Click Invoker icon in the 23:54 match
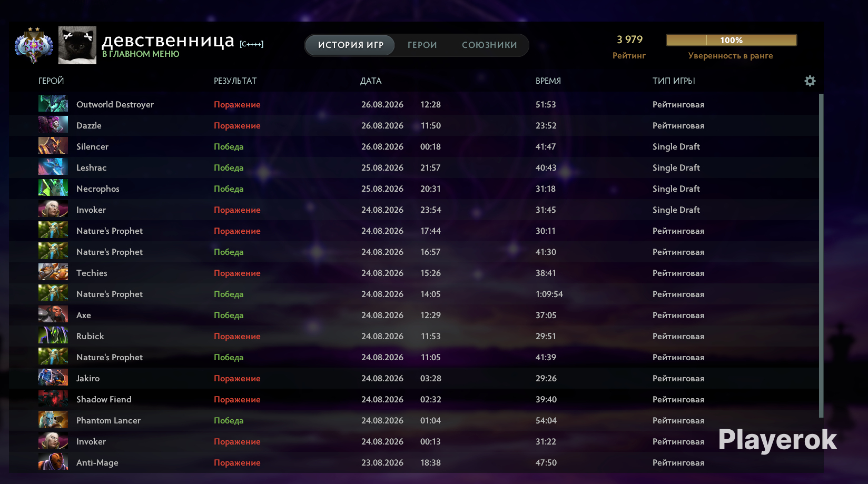Viewport: 868px width, 484px height. click(x=53, y=209)
